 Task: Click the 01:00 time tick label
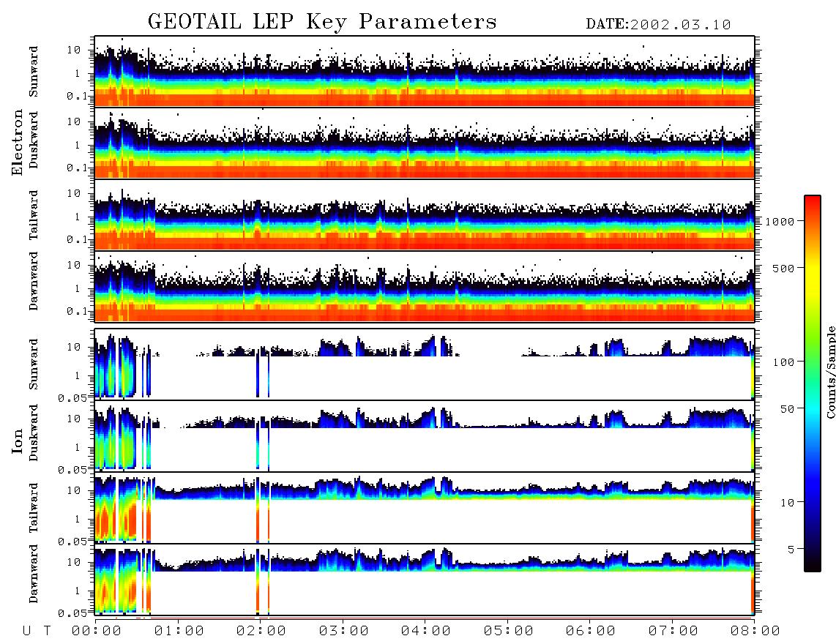pyautogui.click(x=179, y=632)
